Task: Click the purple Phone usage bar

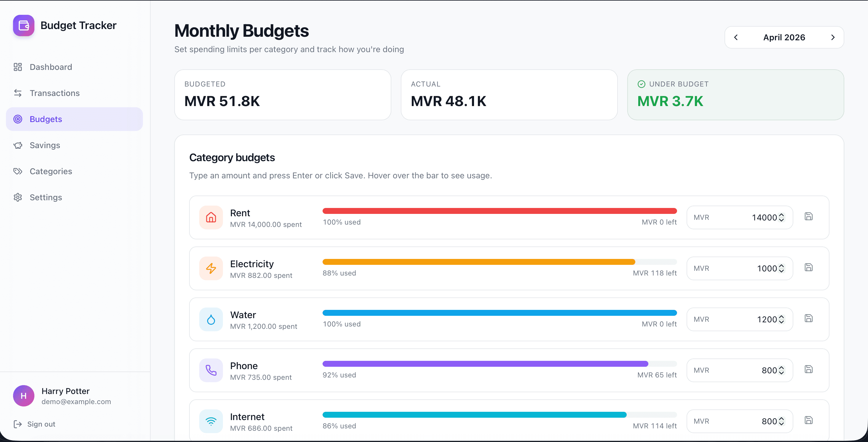Action: [x=485, y=364]
